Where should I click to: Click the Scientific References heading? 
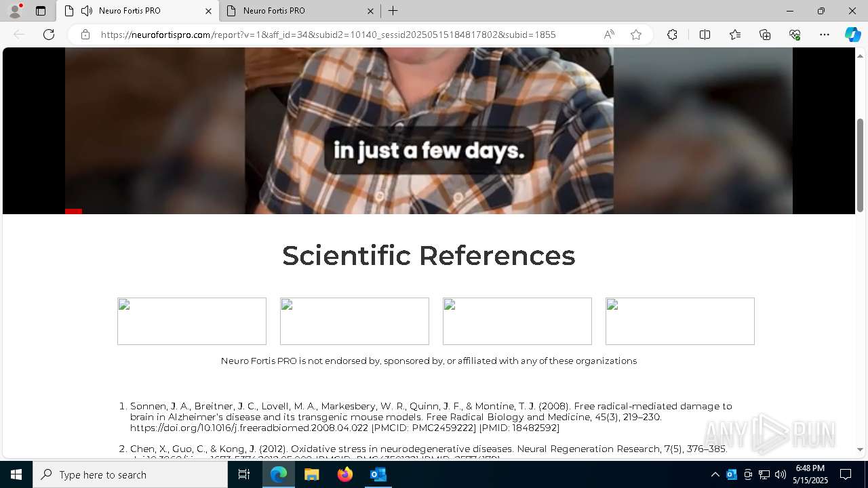pyautogui.click(x=429, y=256)
